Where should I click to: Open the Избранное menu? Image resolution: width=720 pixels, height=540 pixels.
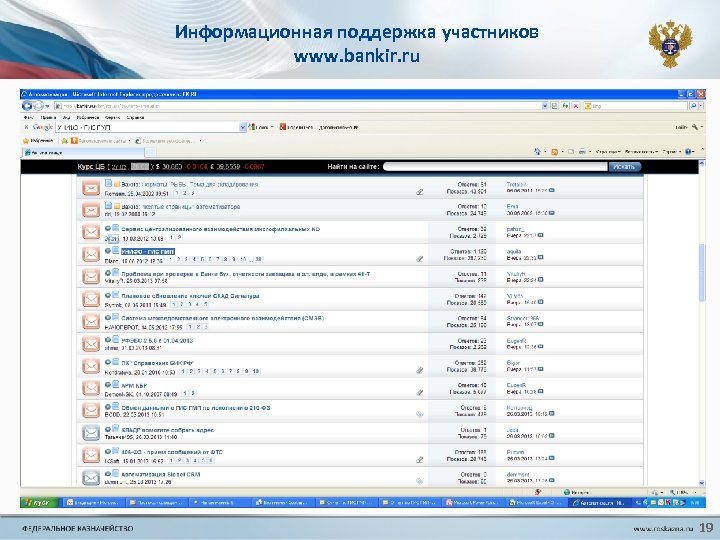click(x=87, y=118)
